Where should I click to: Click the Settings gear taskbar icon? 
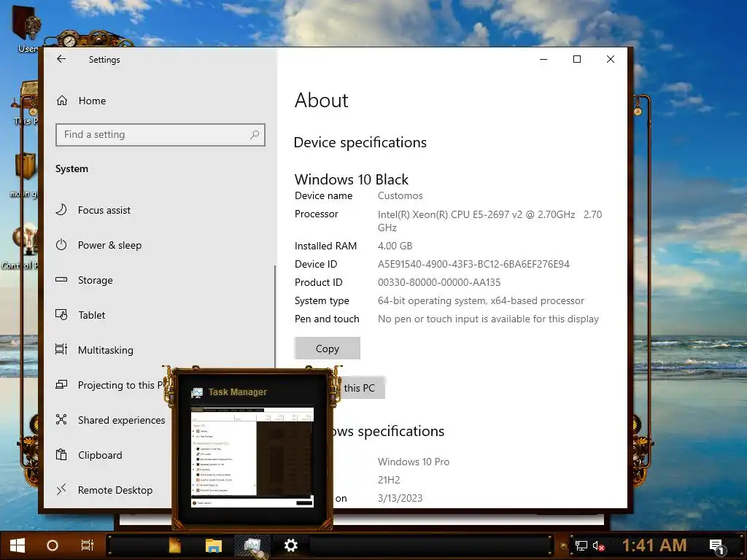tap(290, 545)
